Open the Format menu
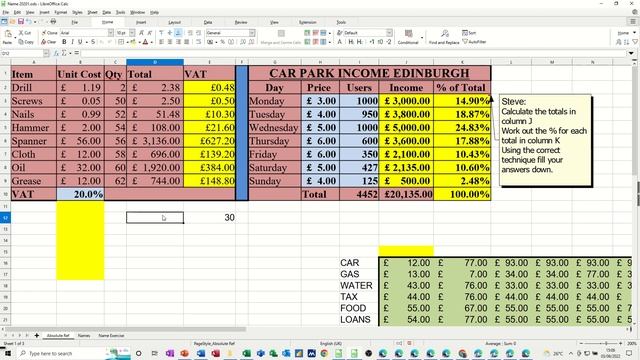Screen dimensions: 640x360 click(x=61, y=12)
